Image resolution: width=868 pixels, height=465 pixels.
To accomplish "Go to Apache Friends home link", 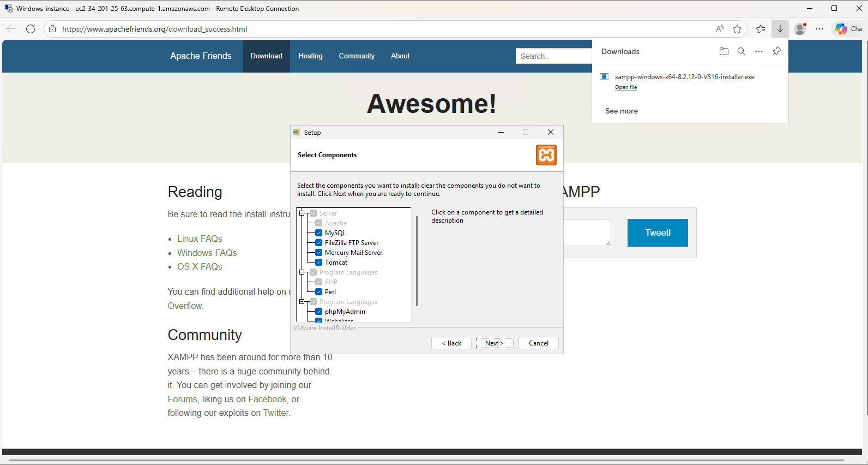I will pyautogui.click(x=201, y=56).
